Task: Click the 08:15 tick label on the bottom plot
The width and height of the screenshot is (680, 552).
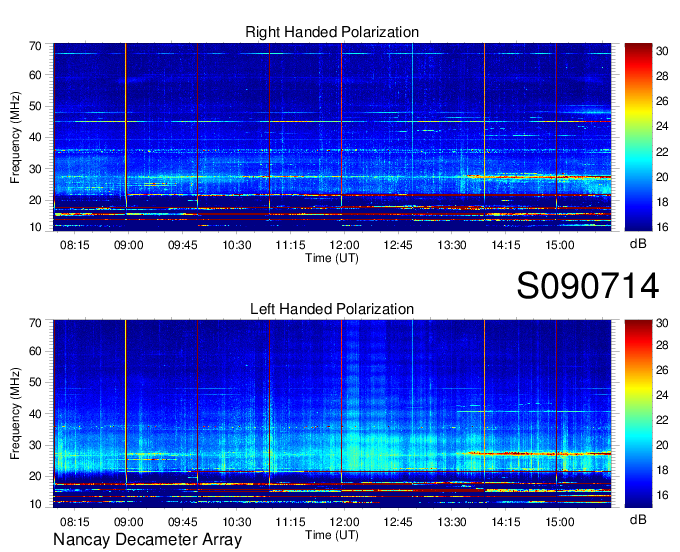Action: coord(75,522)
